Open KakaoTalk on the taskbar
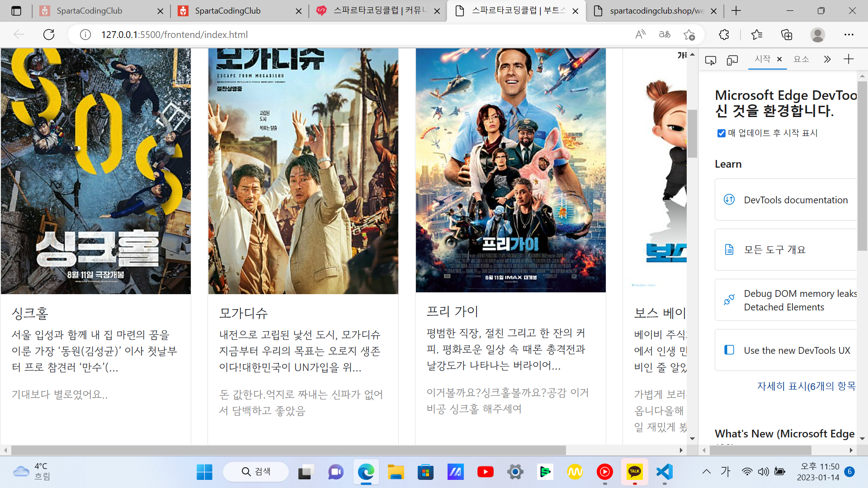Viewport: 868px width, 488px height. (x=634, y=472)
